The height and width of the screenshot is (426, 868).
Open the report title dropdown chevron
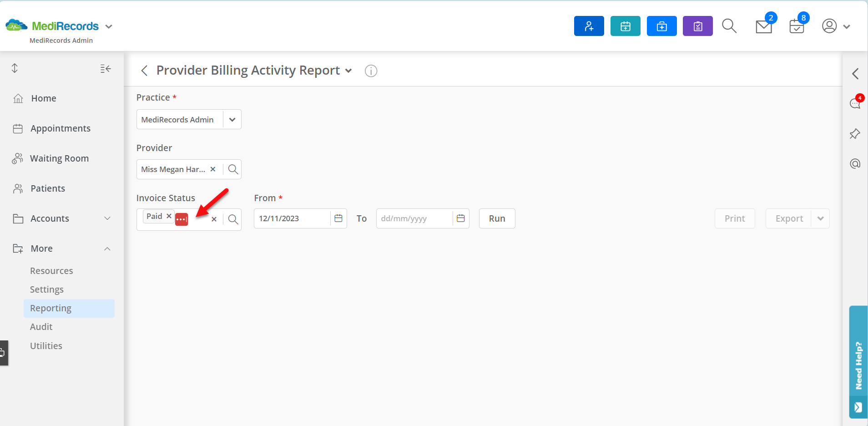coord(348,71)
